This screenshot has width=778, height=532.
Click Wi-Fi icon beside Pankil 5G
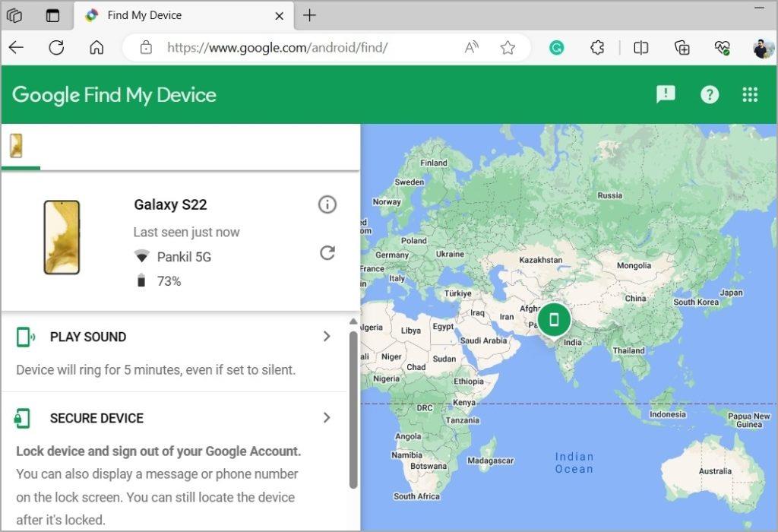tap(142, 257)
